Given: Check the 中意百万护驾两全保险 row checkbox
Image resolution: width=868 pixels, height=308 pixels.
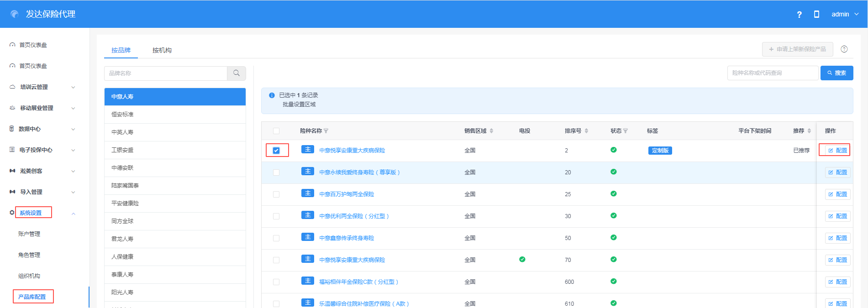Looking at the screenshot, I should coord(276,194).
